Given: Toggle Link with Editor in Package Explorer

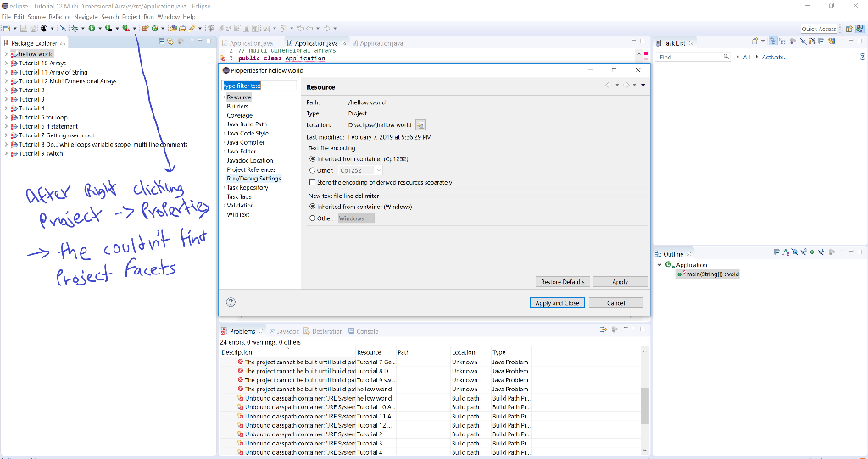Looking at the screenshot, I should tap(170, 41).
